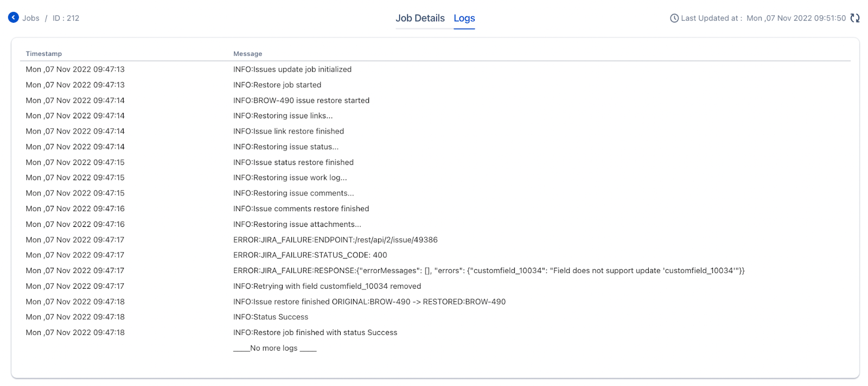Click the Timestamp column header
The image size is (868, 386).
[x=44, y=54]
